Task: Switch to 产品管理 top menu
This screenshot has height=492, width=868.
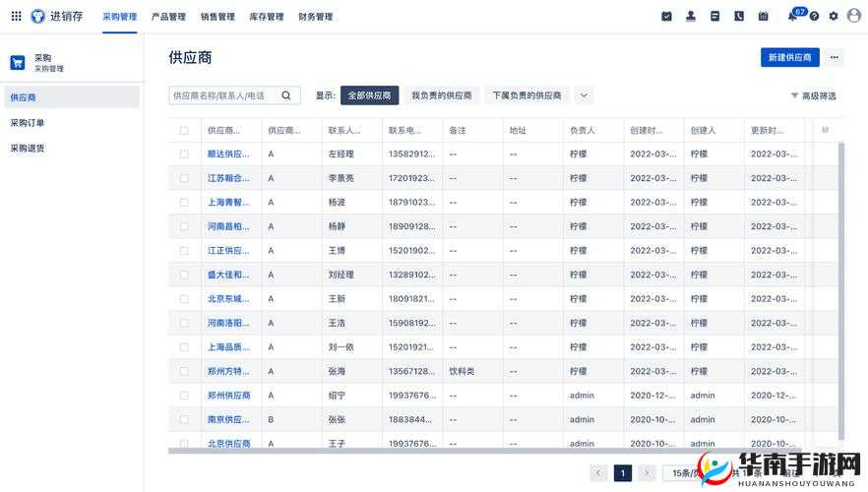Action: click(x=168, y=17)
